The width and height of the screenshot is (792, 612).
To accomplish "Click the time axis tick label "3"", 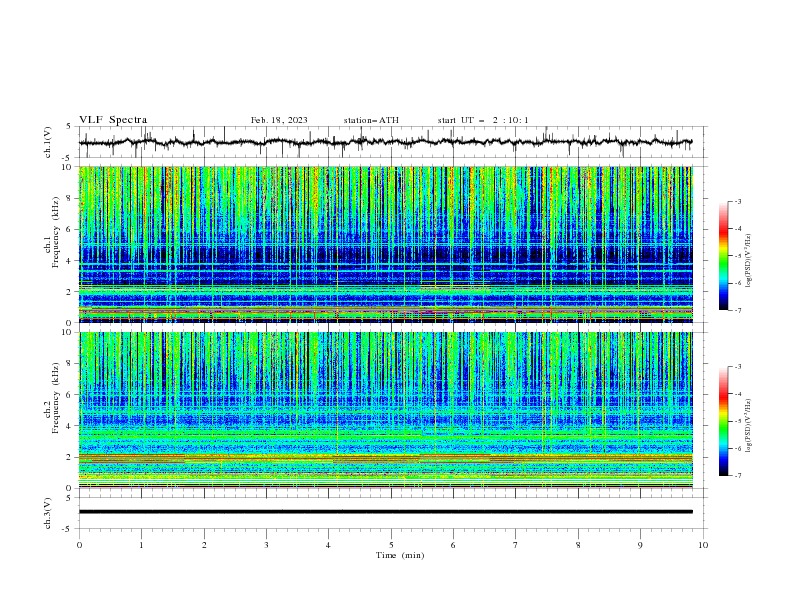I will 266,545.
